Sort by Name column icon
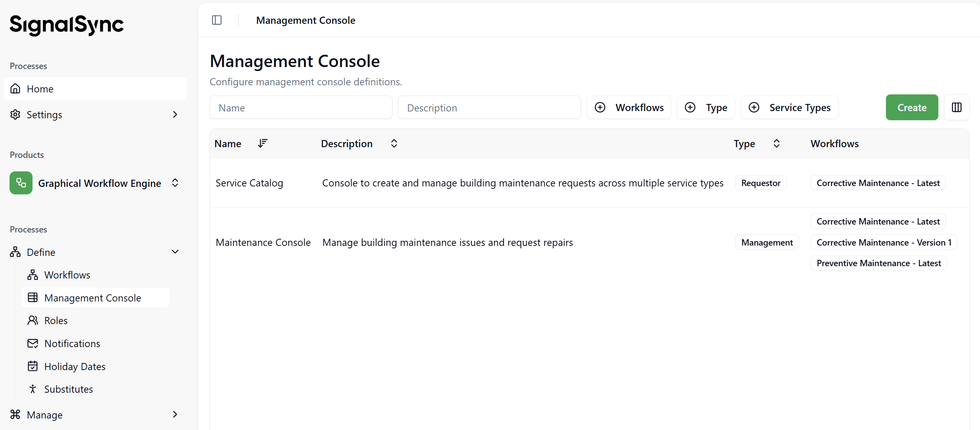 point(263,143)
